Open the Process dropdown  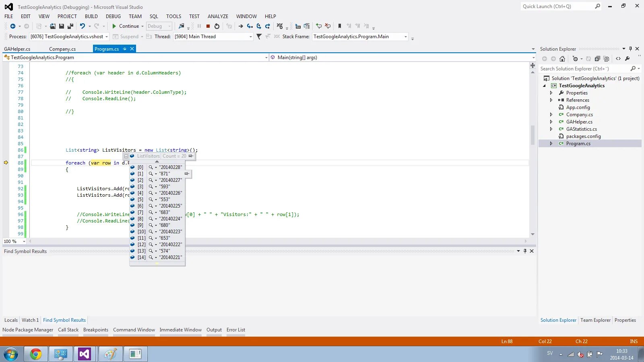(x=107, y=37)
